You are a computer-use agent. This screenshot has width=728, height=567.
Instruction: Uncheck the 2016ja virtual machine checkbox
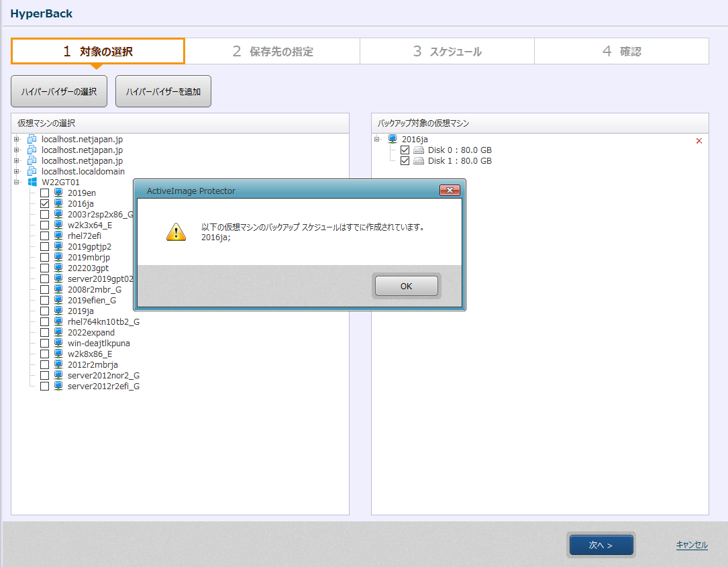coord(44,203)
